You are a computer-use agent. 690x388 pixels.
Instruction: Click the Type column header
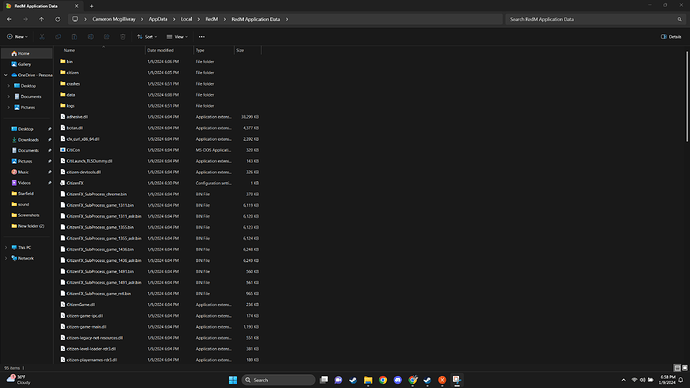(213, 51)
